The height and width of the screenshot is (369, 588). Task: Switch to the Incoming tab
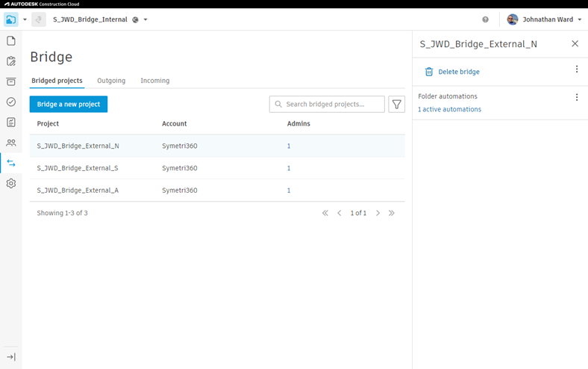[x=155, y=81]
